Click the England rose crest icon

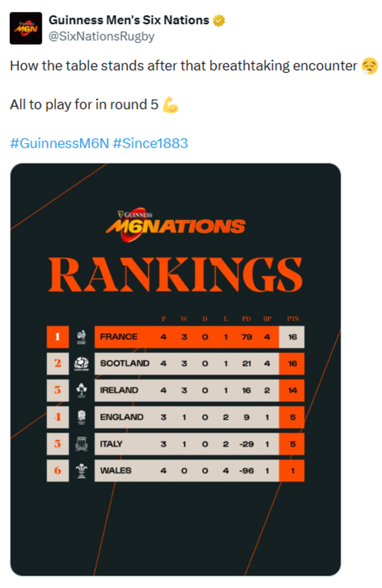81,417
